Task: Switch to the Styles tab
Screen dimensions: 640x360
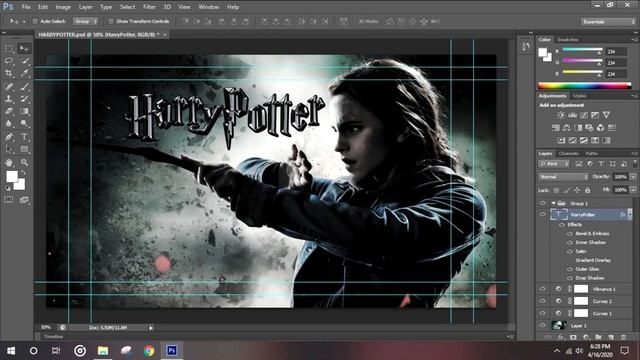Action: (x=579, y=96)
